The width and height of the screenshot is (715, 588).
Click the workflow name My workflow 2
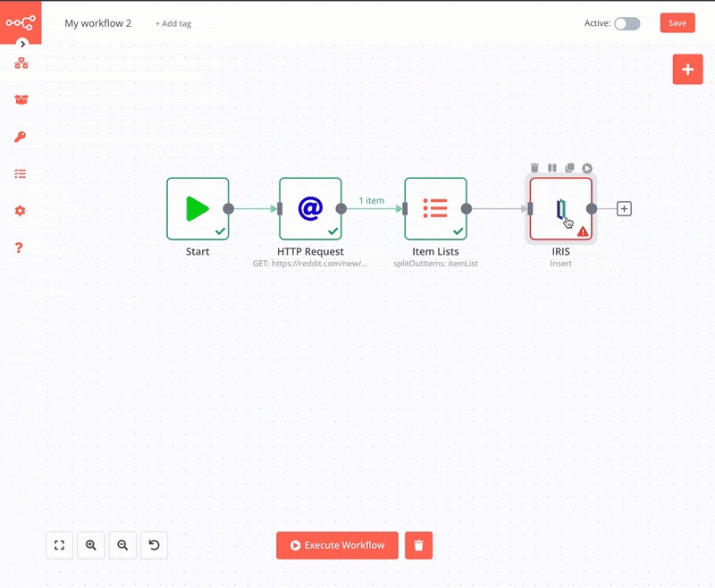(97, 23)
